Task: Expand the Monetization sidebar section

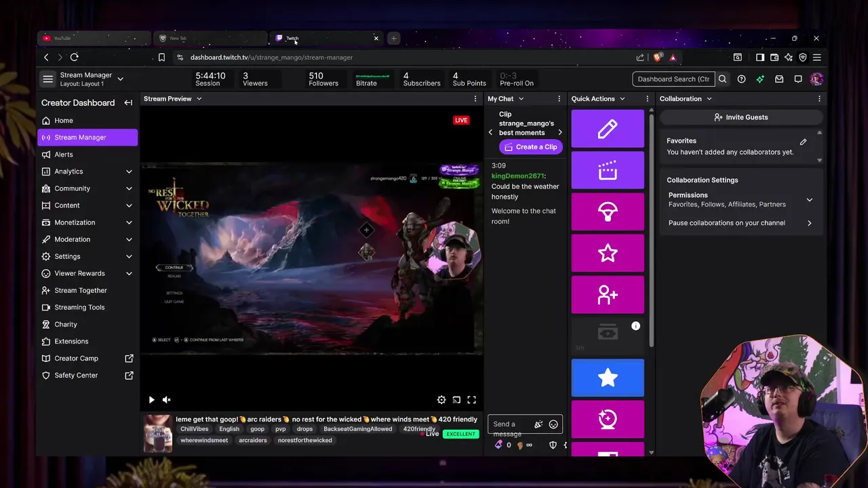Action: [129, 222]
